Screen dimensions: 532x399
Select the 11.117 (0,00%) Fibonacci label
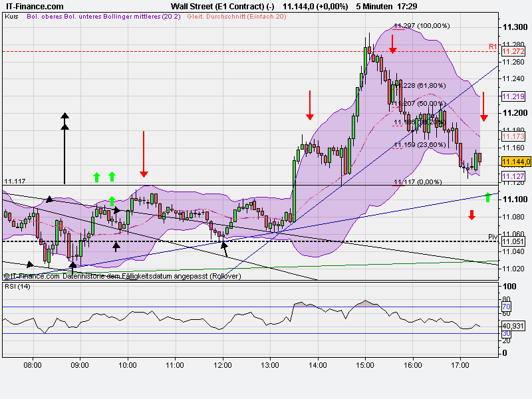click(x=418, y=182)
